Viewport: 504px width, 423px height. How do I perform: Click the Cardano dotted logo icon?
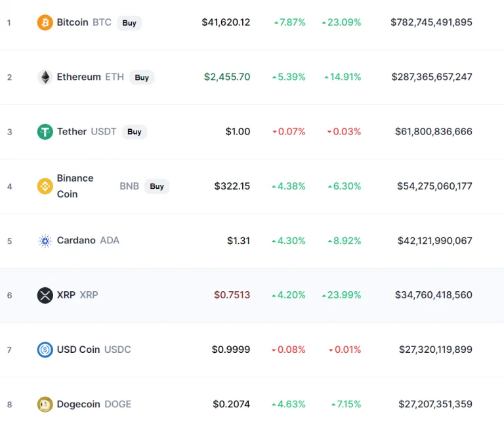[45, 241]
